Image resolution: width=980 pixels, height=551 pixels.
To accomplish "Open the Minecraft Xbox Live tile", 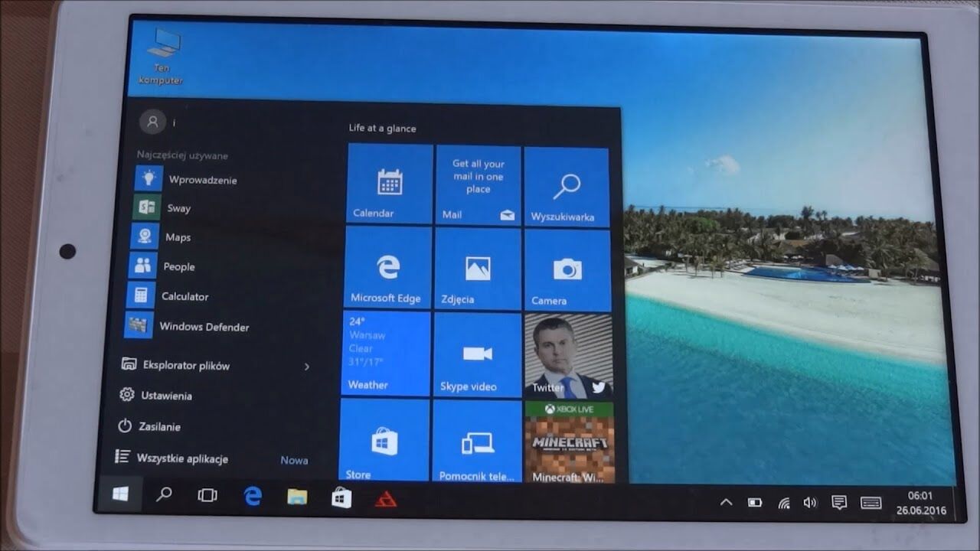I will 569,442.
